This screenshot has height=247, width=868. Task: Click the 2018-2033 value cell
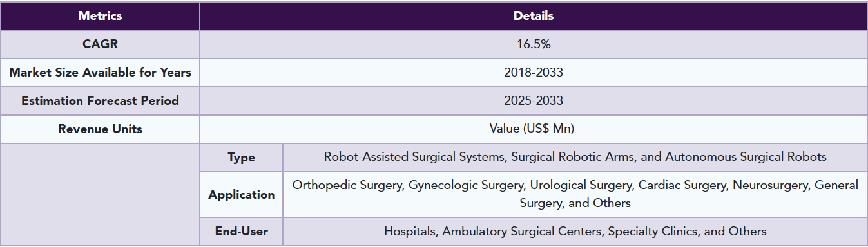[x=533, y=73]
